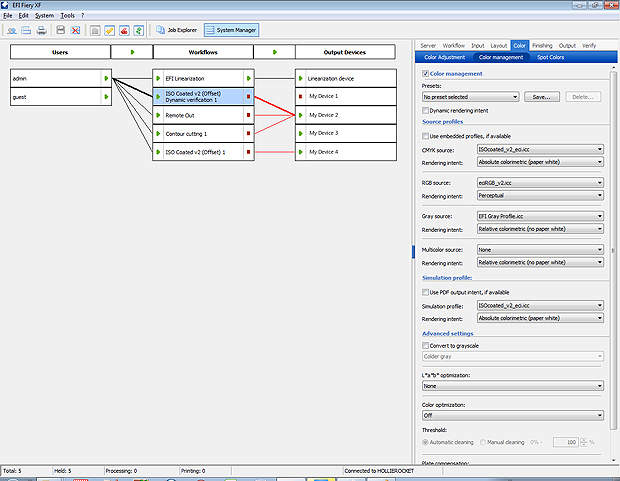Click green arrow on Remote Out workflow
620x481 pixels.
click(x=158, y=115)
